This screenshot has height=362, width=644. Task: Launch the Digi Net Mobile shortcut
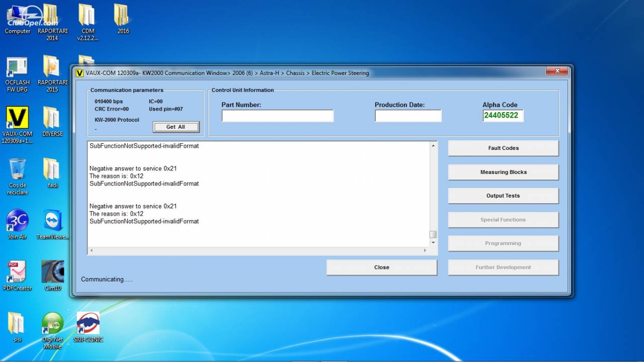point(52,331)
